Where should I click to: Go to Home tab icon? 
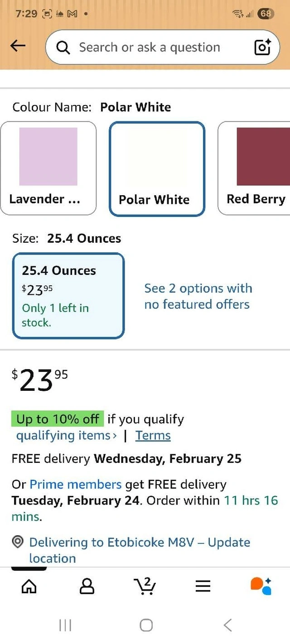tap(29, 586)
